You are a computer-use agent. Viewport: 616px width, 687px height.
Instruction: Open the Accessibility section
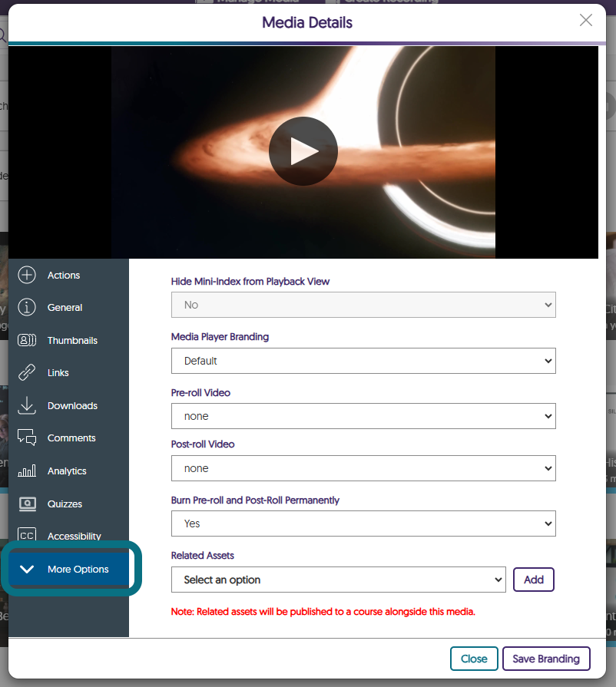coord(69,536)
